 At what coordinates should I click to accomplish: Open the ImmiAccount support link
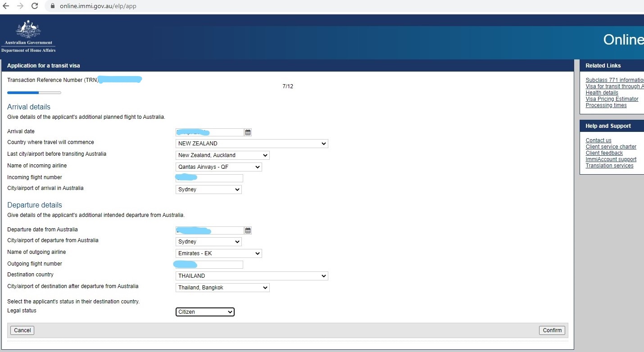click(x=611, y=159)
